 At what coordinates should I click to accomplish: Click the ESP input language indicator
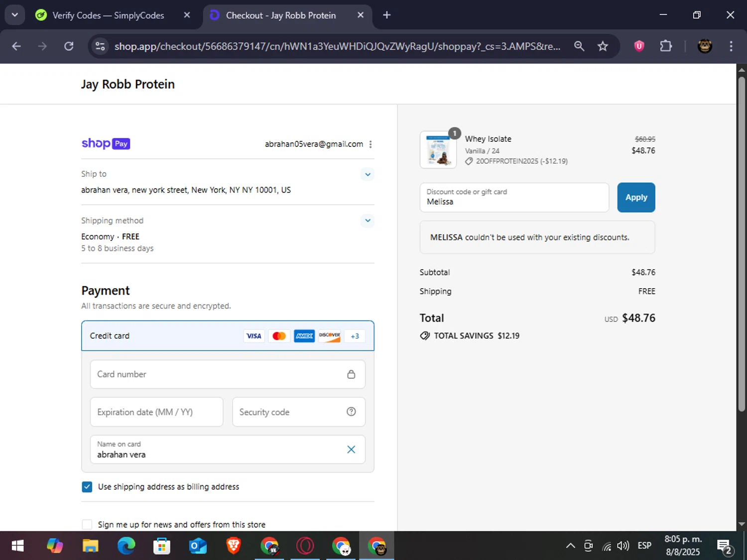(x=644, y=546)
